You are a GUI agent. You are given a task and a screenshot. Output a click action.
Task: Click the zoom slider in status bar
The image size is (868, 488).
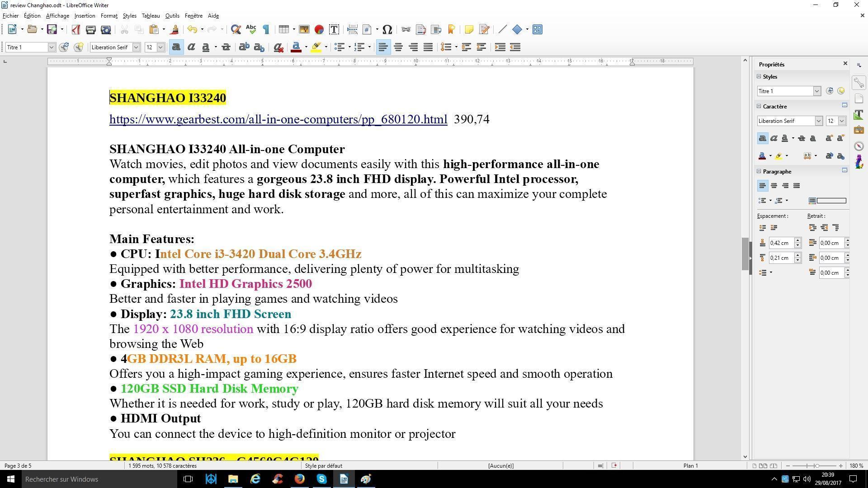[x=816, y=466]
